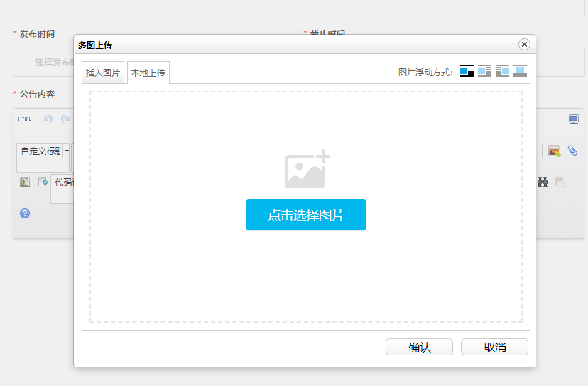Click the image placeholder icon with plus

[307, 169]
